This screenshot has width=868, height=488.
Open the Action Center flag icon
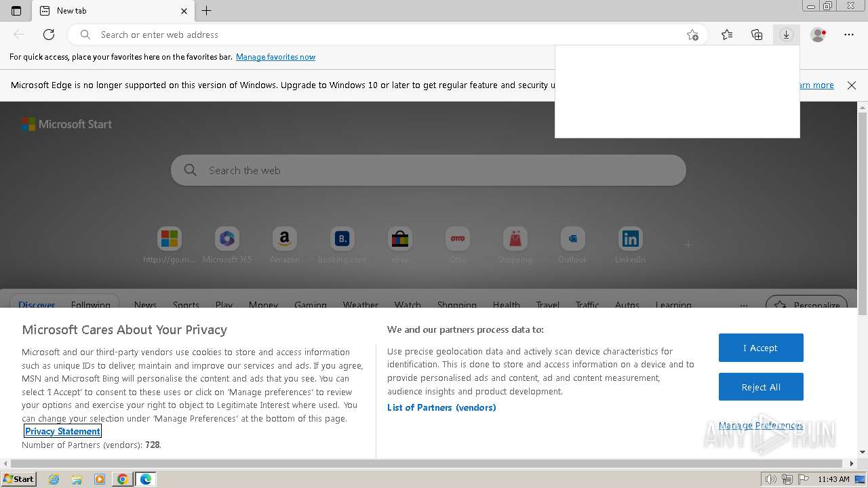click(x=803, y=479)
